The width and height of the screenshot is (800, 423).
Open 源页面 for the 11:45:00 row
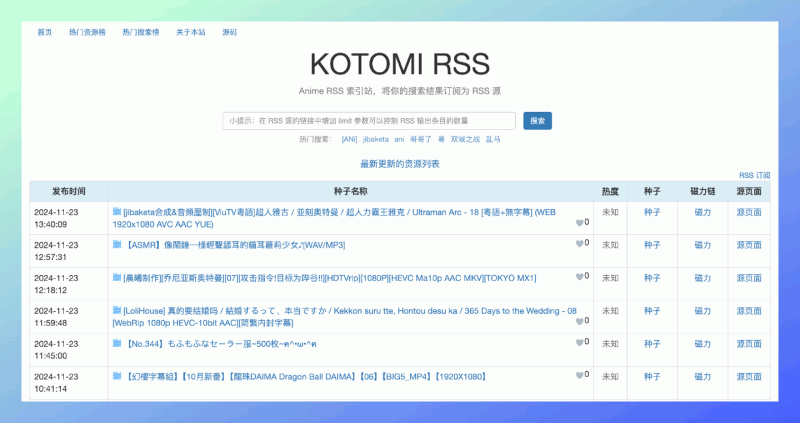point(749,344)
